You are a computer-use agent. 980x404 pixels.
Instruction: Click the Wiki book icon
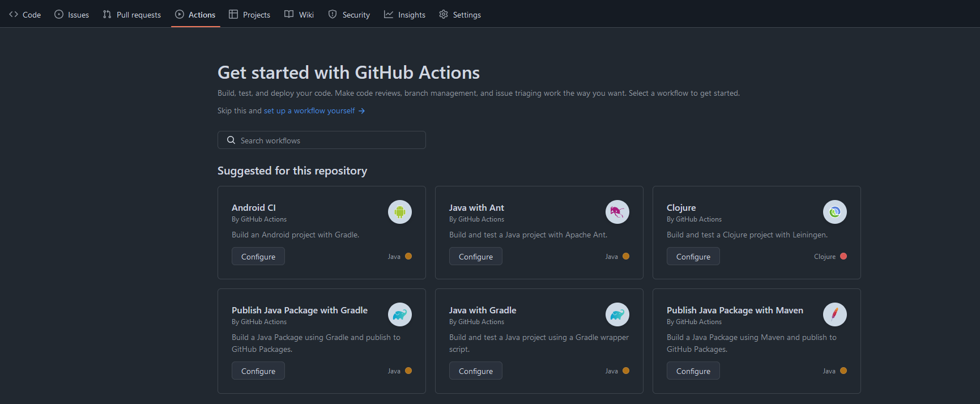pos(289,14)
